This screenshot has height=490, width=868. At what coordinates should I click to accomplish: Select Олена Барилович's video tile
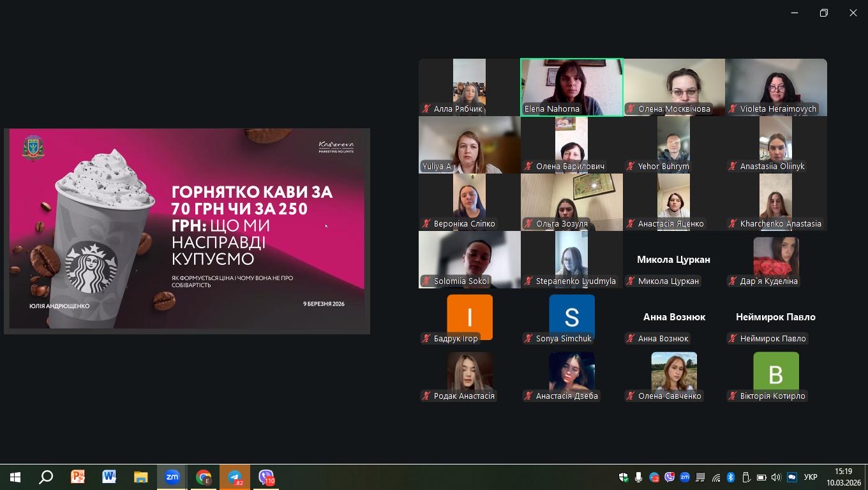coord(572,145)
